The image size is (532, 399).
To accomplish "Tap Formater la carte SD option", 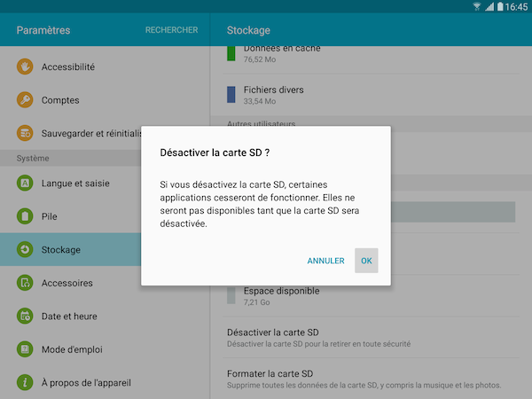I will click(x=372, y=379).
